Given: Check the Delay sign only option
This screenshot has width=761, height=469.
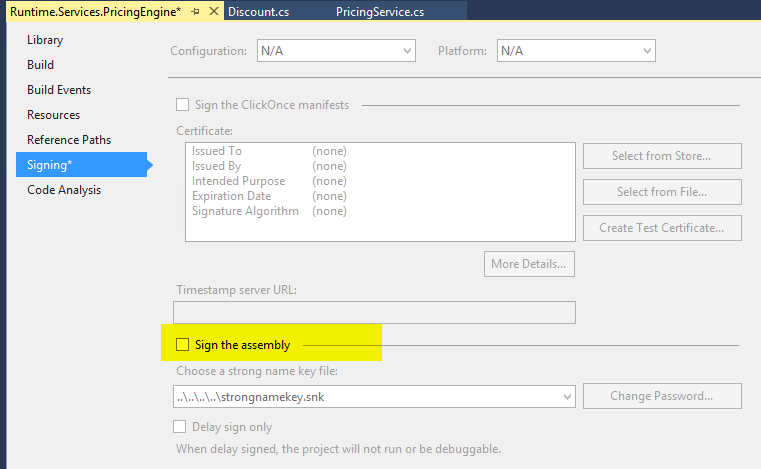Looking at the screenshot, I should pos(182,428).
